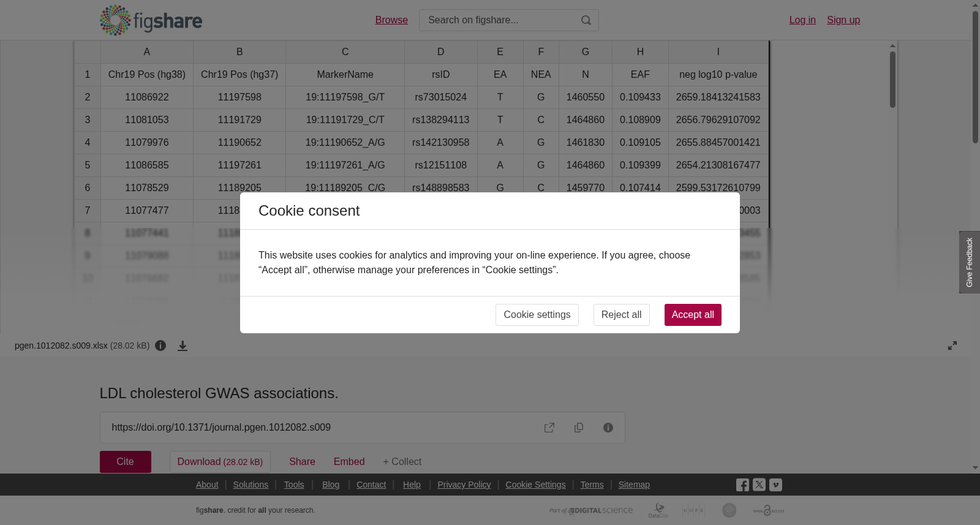This screenshot has height=525, width=980.
Task: Open figshare Vimeo icon
Action: 775,485
